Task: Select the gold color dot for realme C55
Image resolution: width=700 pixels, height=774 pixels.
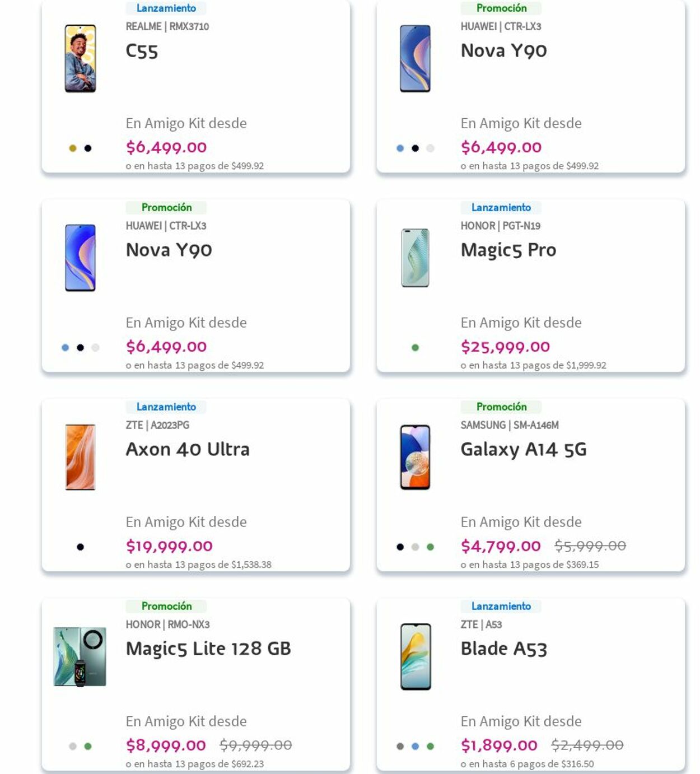Action: [73, 148]
